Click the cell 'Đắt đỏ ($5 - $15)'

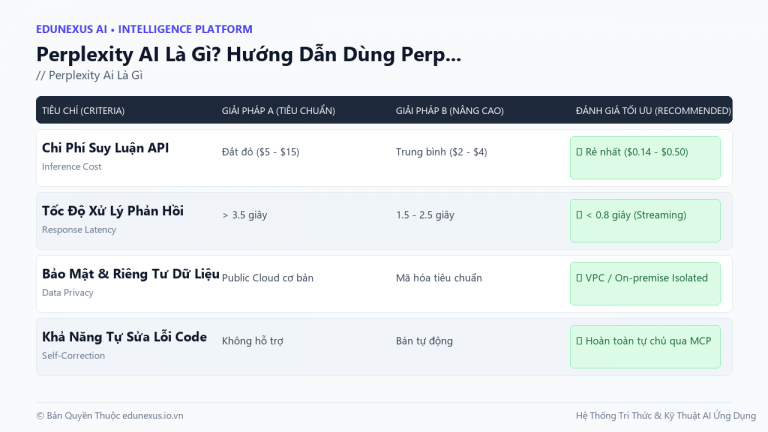click(x=261, y=152)
